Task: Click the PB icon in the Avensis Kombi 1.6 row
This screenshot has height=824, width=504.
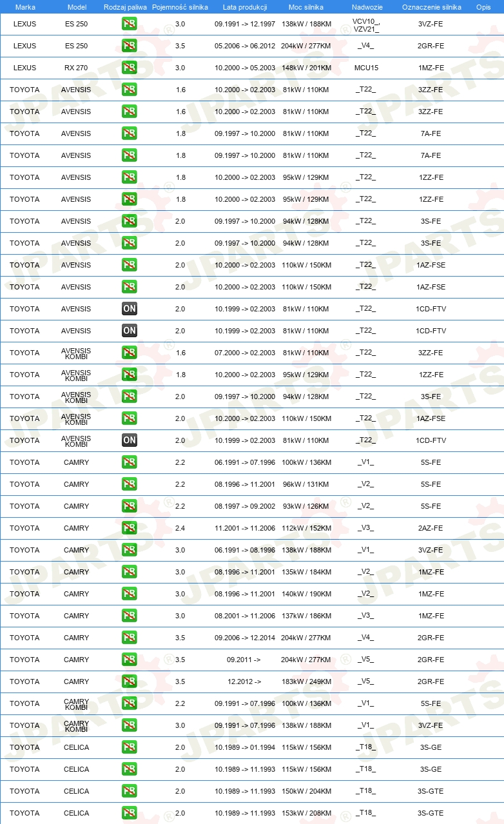Action: [x=130, y=353]
